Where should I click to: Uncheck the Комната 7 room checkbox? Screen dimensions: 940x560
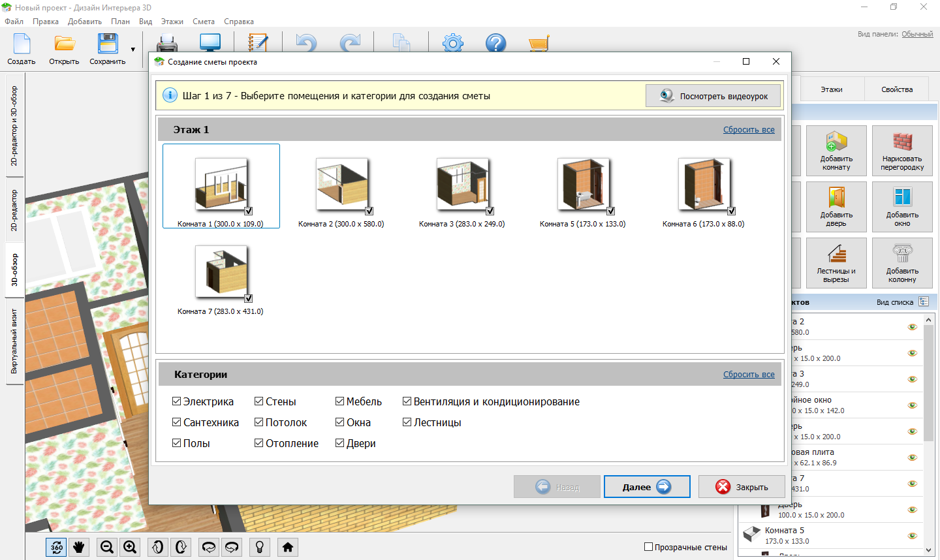[x=249, y=298]
